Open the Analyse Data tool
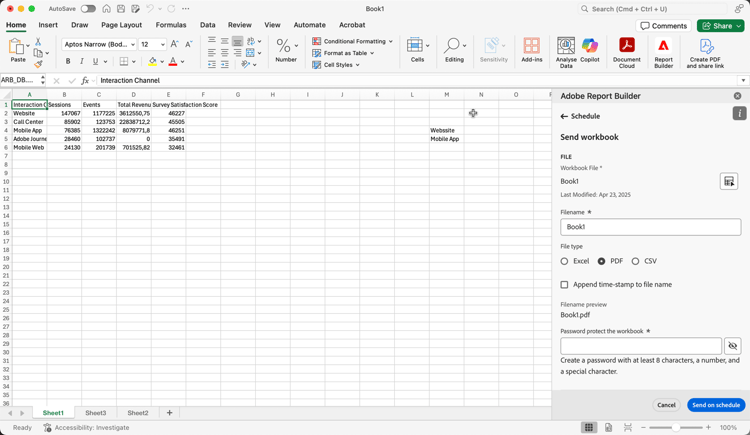Screen dimensions: 750x435 click(x=566, y=52)
